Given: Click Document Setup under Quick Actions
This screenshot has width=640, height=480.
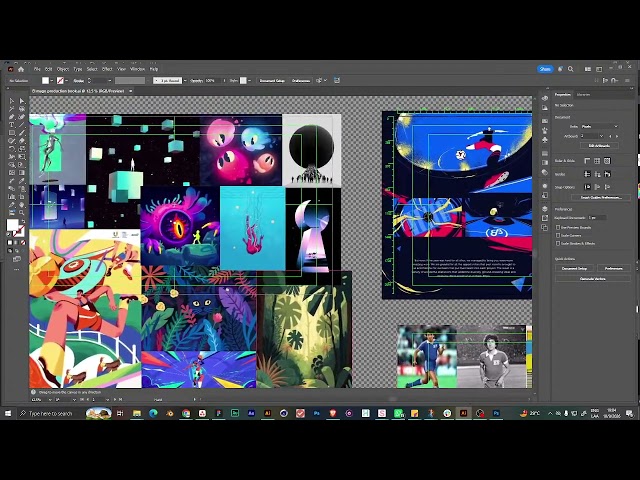Looking at the screenshot, I should [x=574, y=268].
